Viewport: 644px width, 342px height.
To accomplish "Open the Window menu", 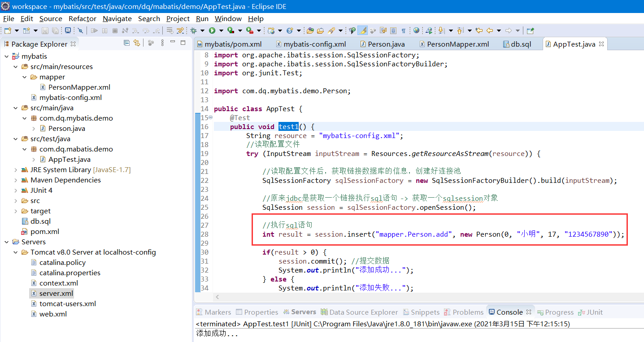I will point(228,18).
